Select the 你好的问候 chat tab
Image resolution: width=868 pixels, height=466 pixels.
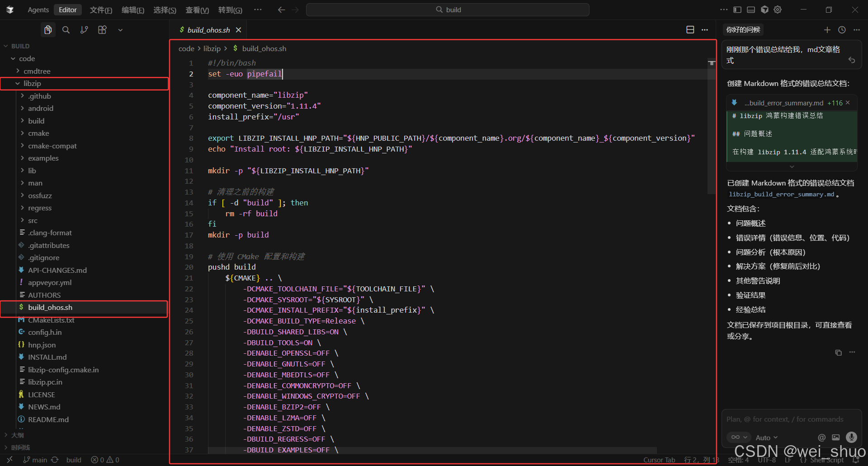pyautogui.click(x=743, y=30)
